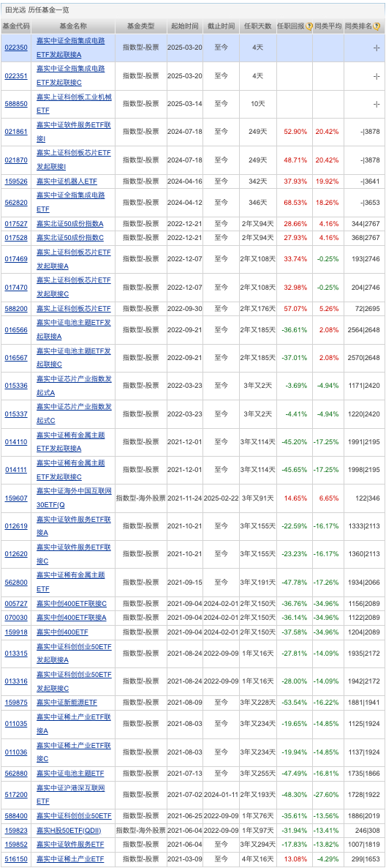Click the 基金代码 column header
Image resolution: width=386 pixels, height=868 pixels.
16,26
